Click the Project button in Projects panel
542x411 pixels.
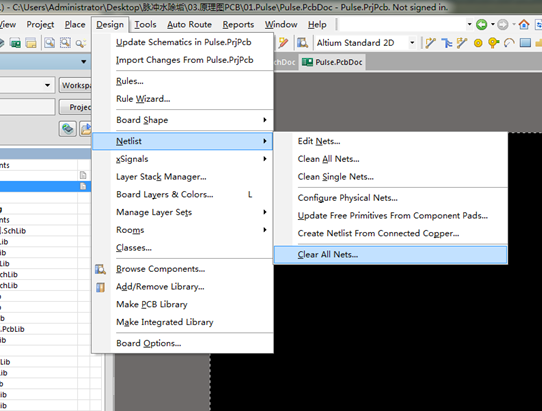click(75, 107)
